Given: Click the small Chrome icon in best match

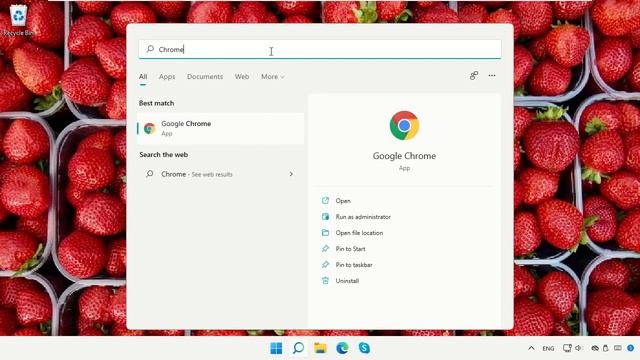Looking at the screenshot, I should tap(149, 128).
